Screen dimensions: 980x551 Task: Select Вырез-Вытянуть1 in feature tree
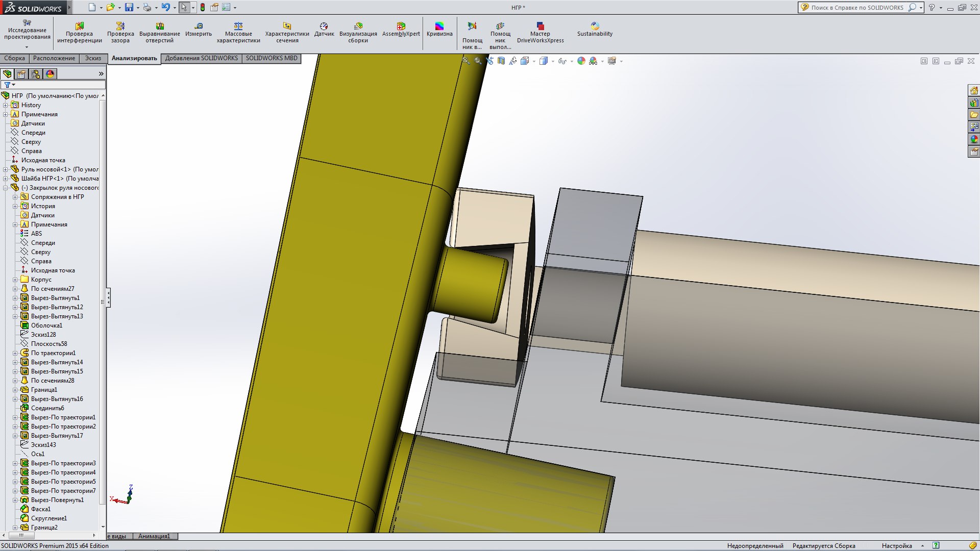[x=56, y=297]
